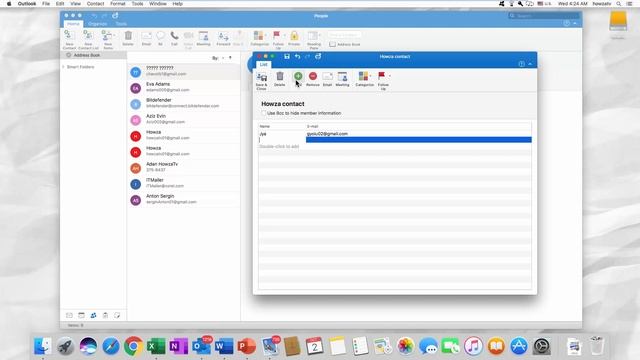Click save disk icon in Howza contact title bar
Image resolution: width=640 pixels, height=360 pixels.
point(287,56)
